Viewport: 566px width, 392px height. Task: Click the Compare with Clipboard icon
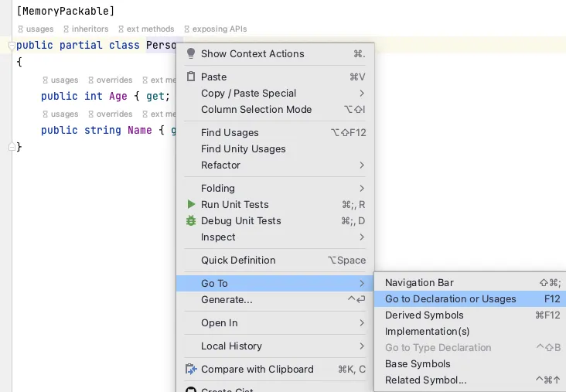(x=191, y=370)
